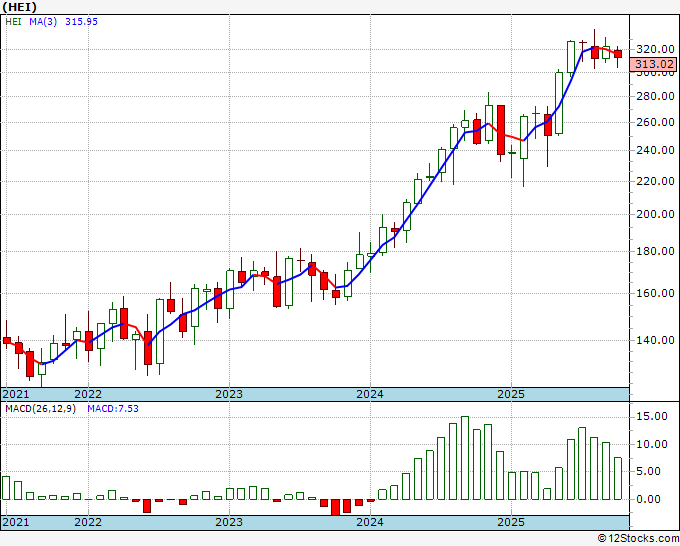Screen dimensions: 680x546
Task: Click the MACD(26,12,9) indicator label
Action: (40, 409)
